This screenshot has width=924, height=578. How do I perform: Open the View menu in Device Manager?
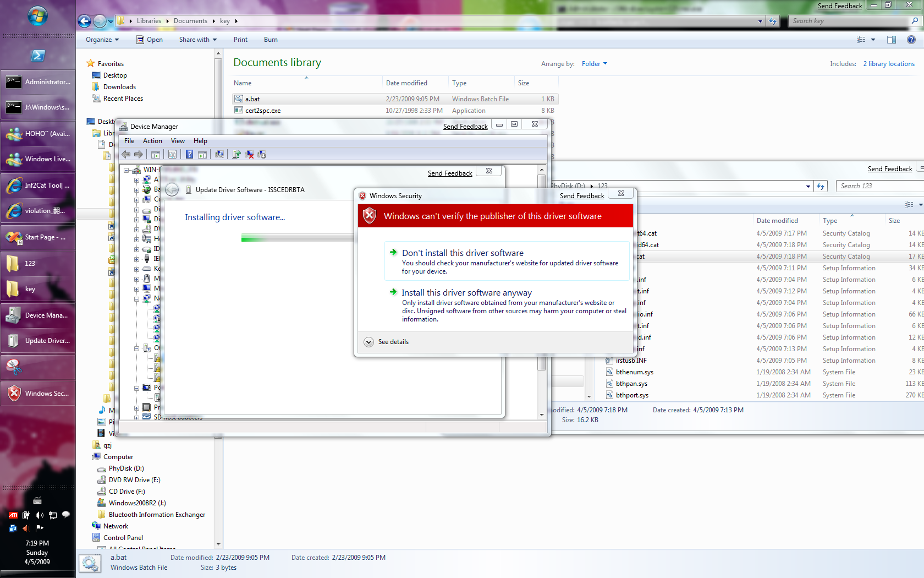178,141
